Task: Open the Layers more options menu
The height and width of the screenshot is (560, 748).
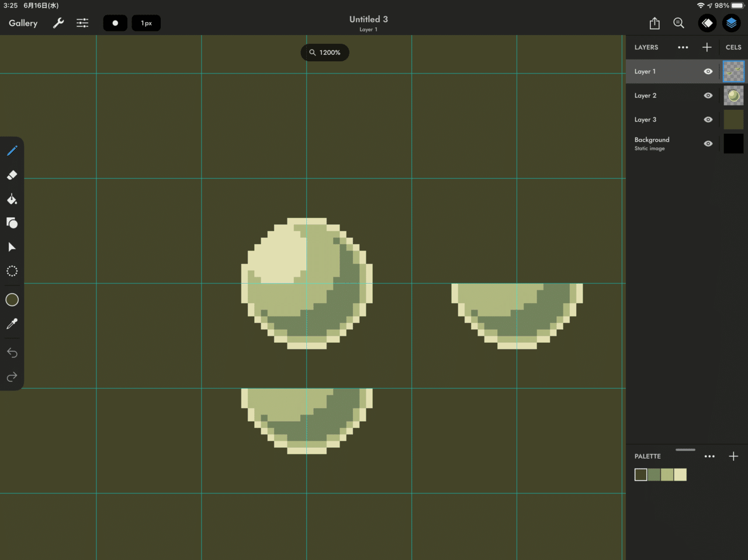Action: click(683, 47)
